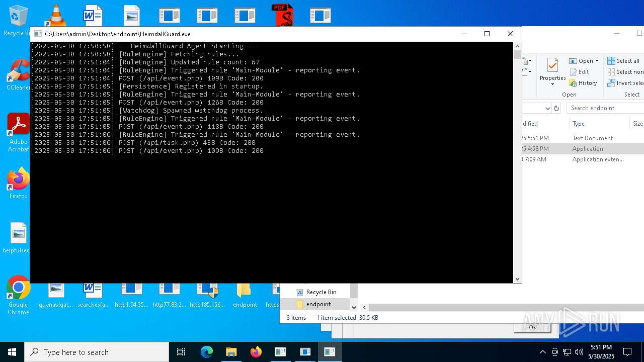The width and height of the screenshot is (644, 362).
Task: Open the taskbar clock and date
Action: click(x=601, y=352)
